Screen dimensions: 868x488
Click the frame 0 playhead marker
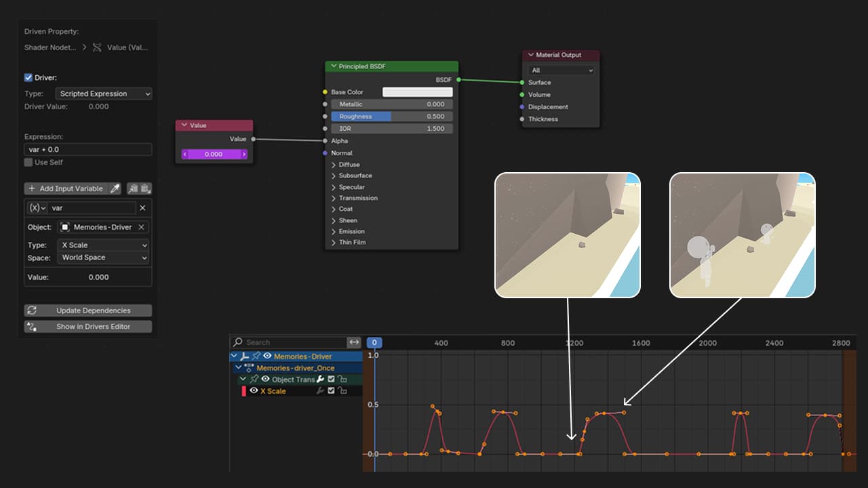374,343
